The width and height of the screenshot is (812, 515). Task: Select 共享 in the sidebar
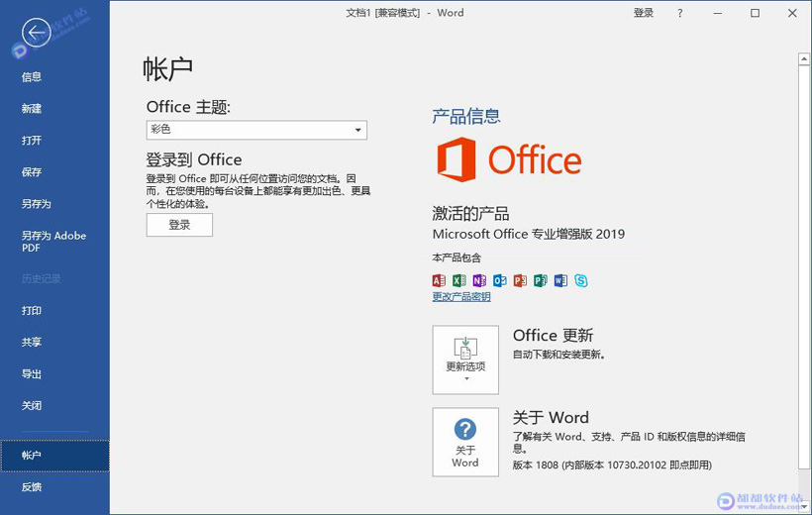click(x=32, y=342)
